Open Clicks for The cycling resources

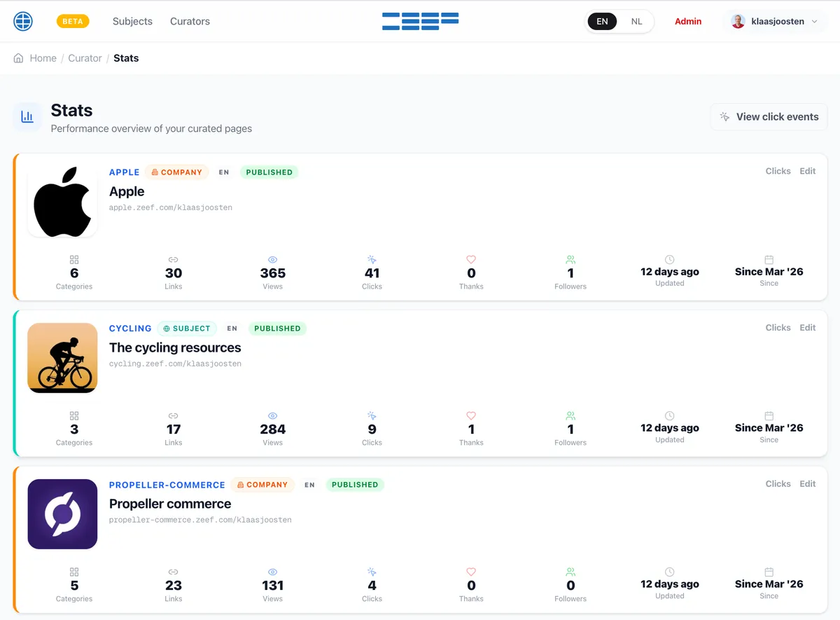pyautogui.click(x=778, y=327)
